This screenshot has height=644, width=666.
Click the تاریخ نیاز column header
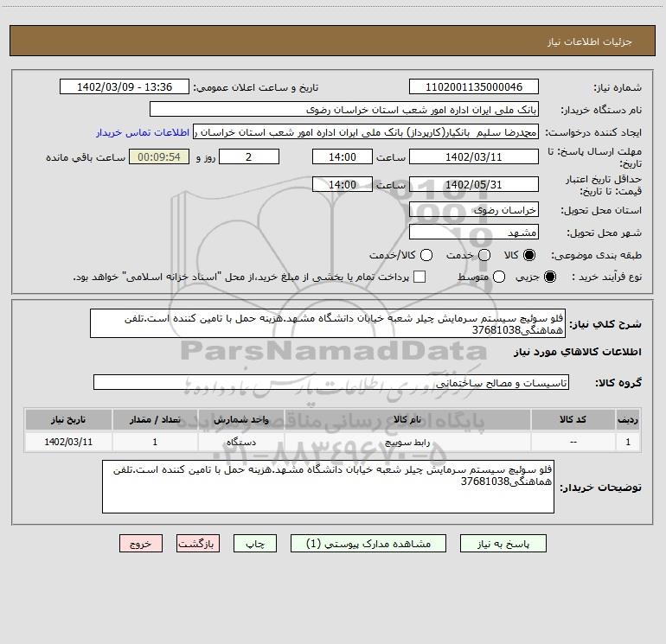68,420
